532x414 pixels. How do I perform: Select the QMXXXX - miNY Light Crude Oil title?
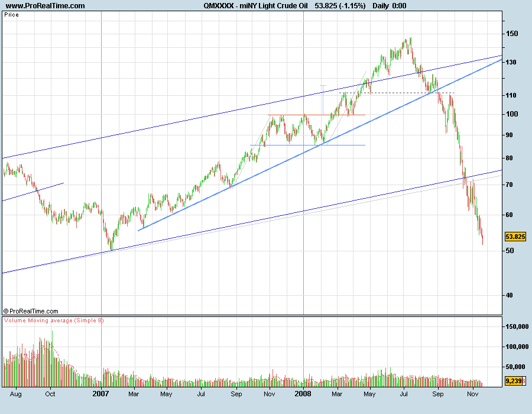click(x=255, y=6)
